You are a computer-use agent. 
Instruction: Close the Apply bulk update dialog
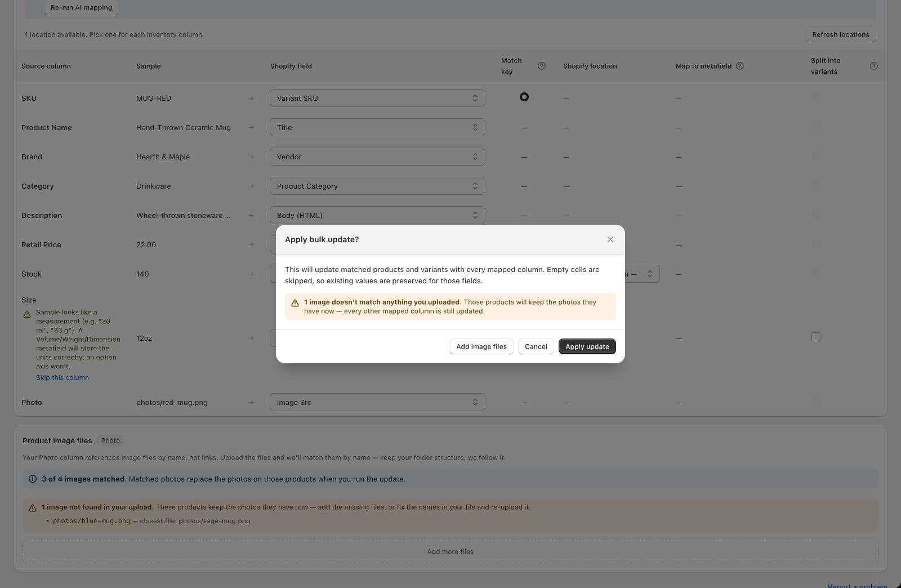pos(610,239)
